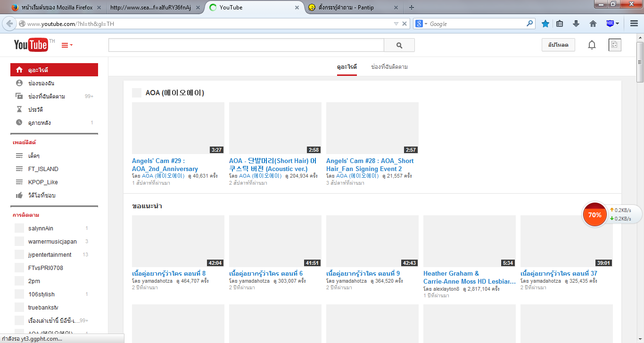The height and width of the screenshot is (343, 644).
Task: Open the address bar history dropdown arrow
Action: click(x=396, y=24)
